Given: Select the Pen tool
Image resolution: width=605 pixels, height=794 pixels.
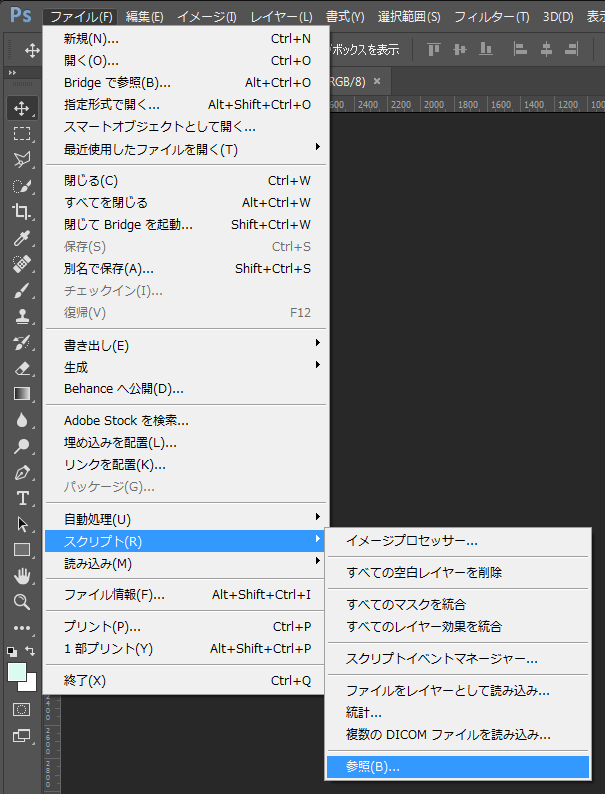Looking at the screenshot, I should tap(22, 472).
